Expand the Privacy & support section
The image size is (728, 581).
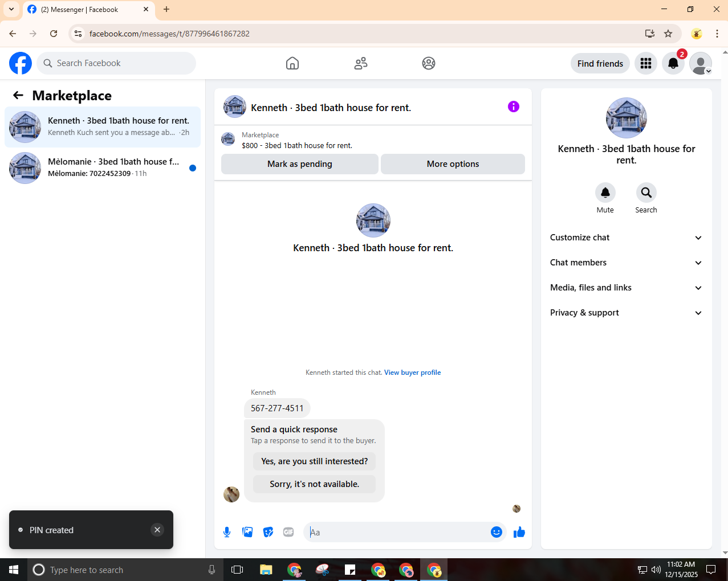point(626,313)
